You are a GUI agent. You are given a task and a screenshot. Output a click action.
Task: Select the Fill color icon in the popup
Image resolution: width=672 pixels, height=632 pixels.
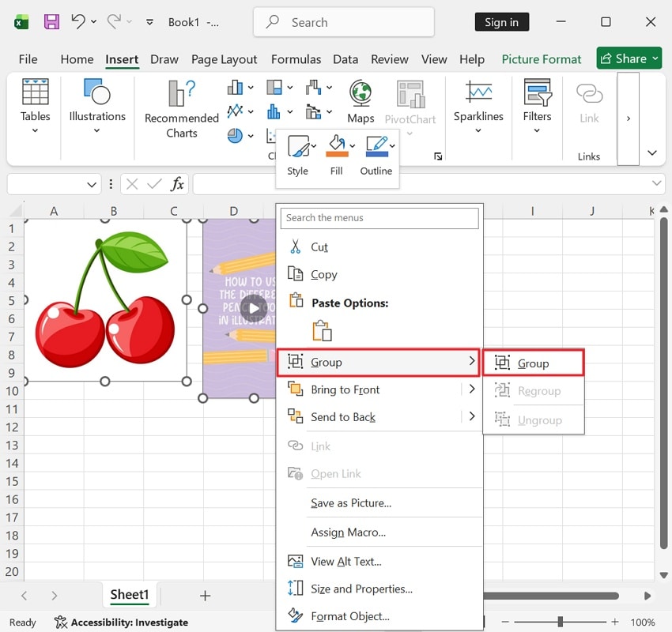click(x=338, y=145)
